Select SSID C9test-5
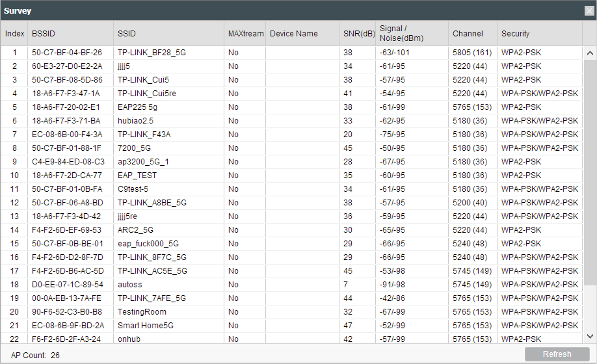The width and height of the screenshot is (597, 364). tap(133, 189)
